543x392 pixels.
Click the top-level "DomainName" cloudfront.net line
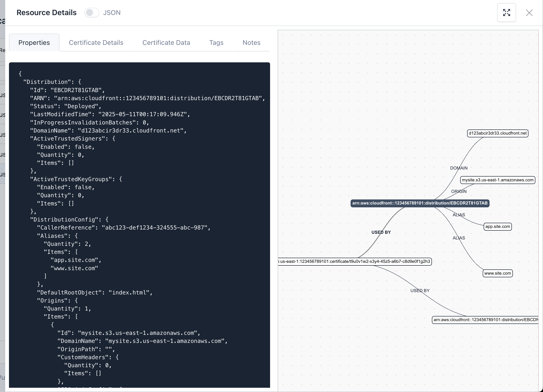click(108, 131)
